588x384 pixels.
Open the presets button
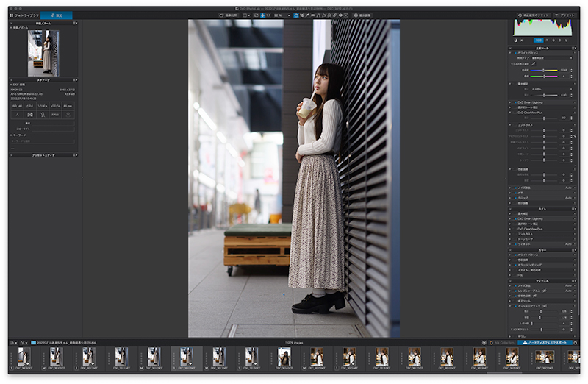coord(564,15)
